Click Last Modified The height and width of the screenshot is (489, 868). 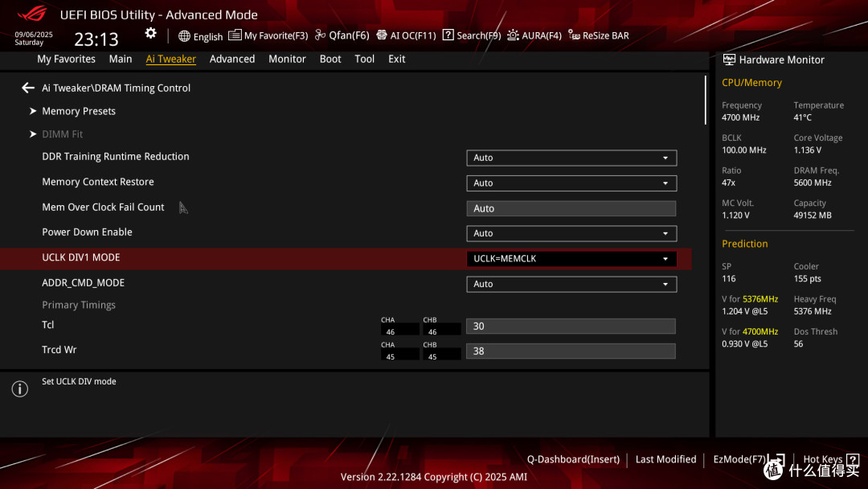[x=666, y=459]
